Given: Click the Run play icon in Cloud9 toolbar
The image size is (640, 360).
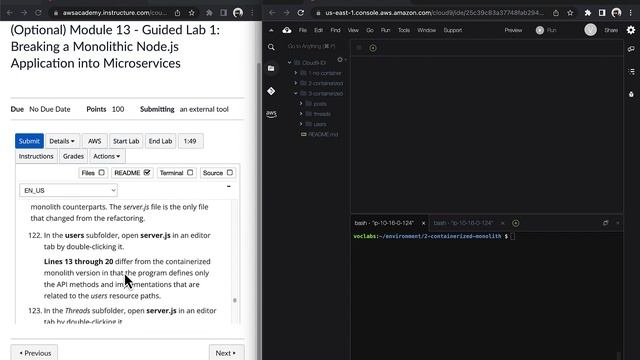Looking at the screenshot, I should click(540, 30).
